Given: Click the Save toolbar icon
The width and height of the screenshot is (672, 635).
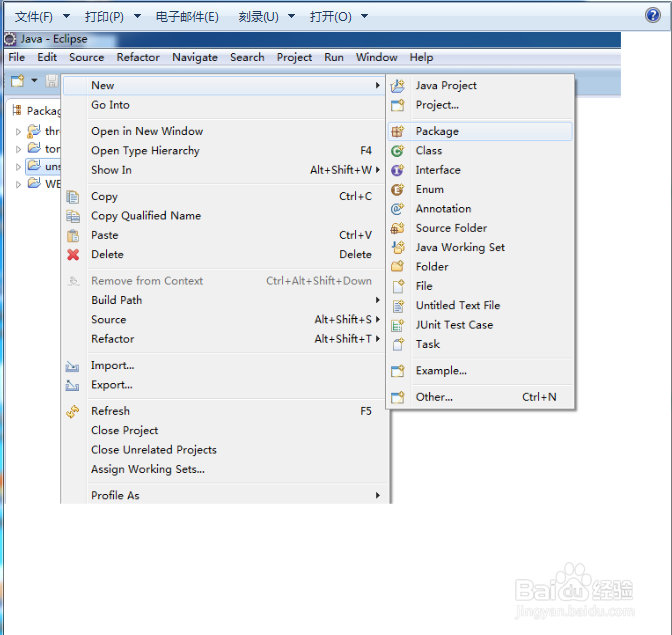Looking at the screenshot, I should [x=52, y=81].
